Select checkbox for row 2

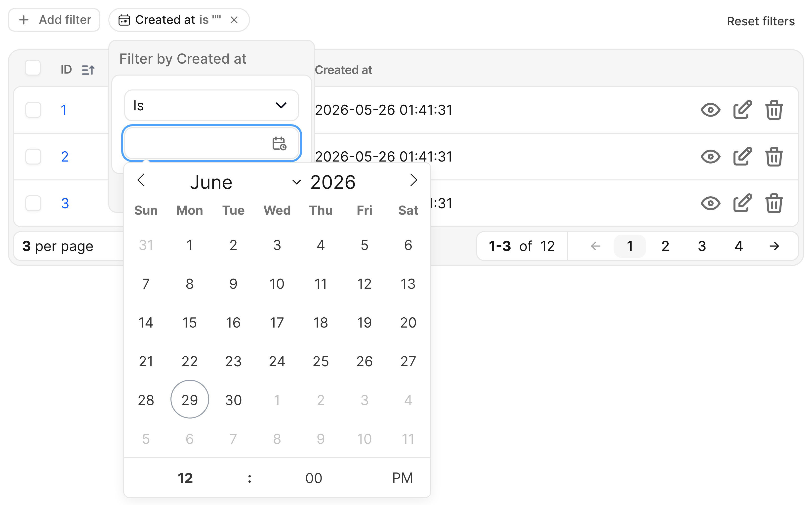[x=33, y=157]
